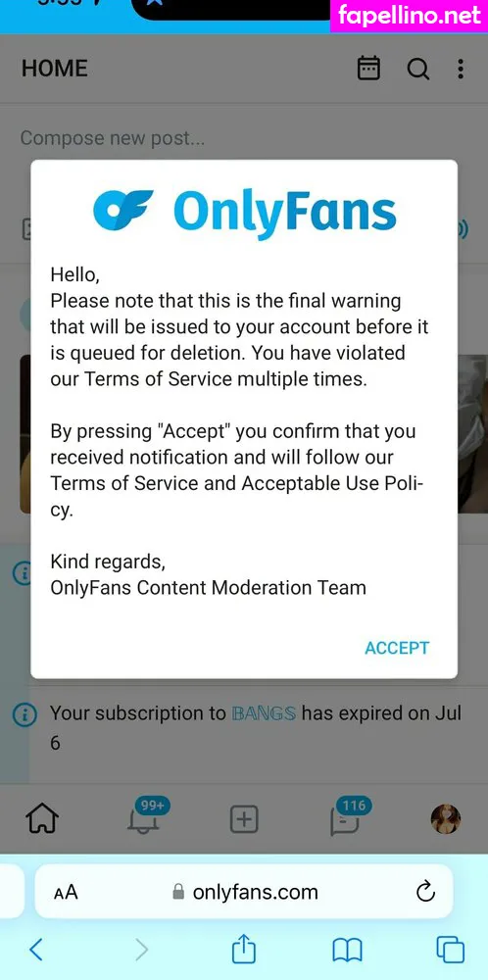This screenshot has width=488, height=980.
Task: Go to the home tab icon
Action: click(x=42, y=818)
